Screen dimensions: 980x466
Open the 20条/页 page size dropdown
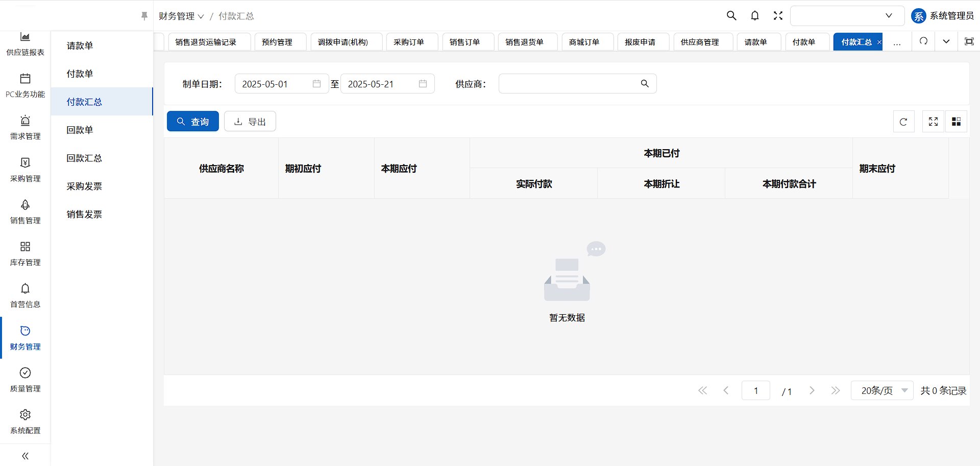(882, 390)
